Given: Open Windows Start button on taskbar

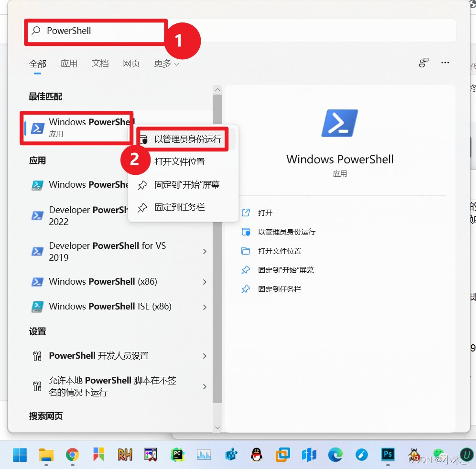Looking at the screenshot, I should point(20,455).
